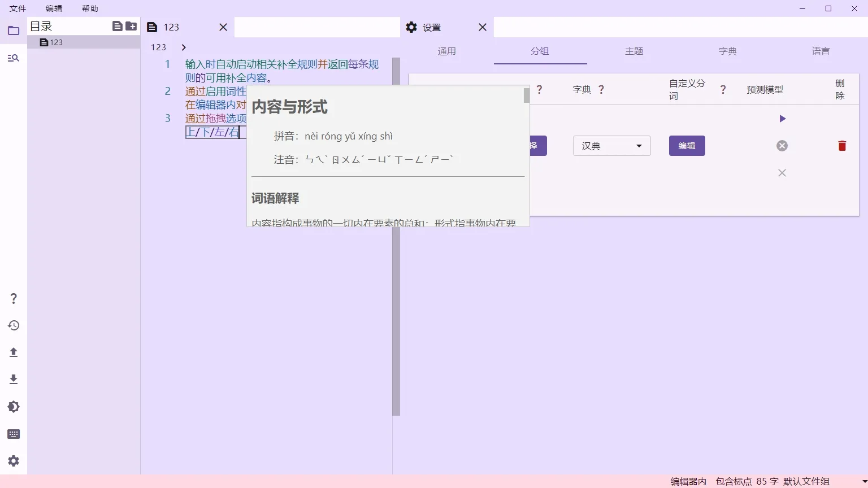868x488 pixels.
Task: Open the 帮助 menu
Action: [x=90, y=8]
